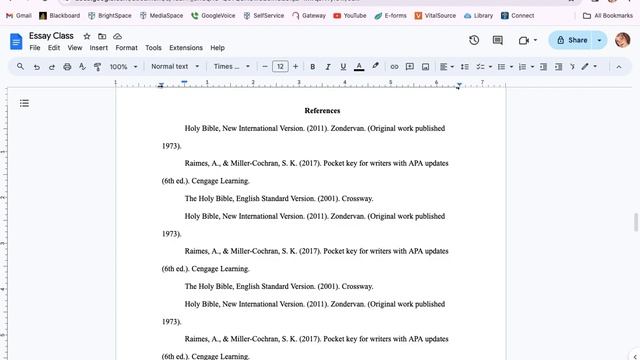The width and height of the screenshot is (640, 360).
Task: Undo the last action
Action: 37,67
